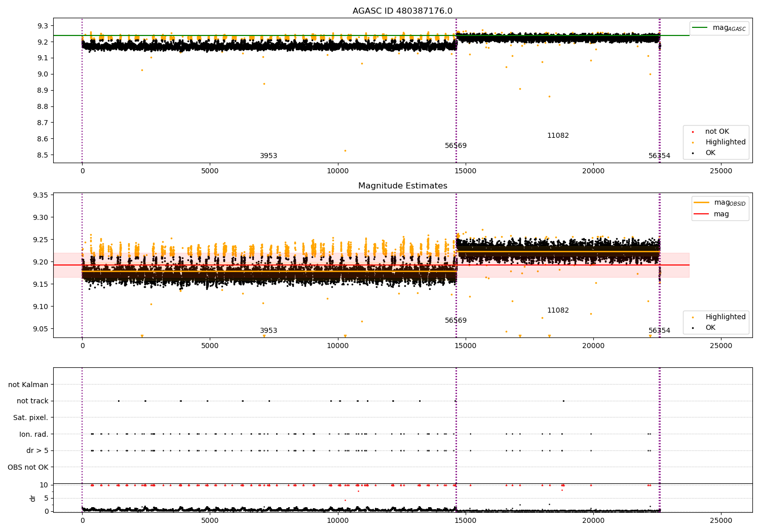Click the "not Kalman" row label
760x532 pixels.
tap(28, 385)
